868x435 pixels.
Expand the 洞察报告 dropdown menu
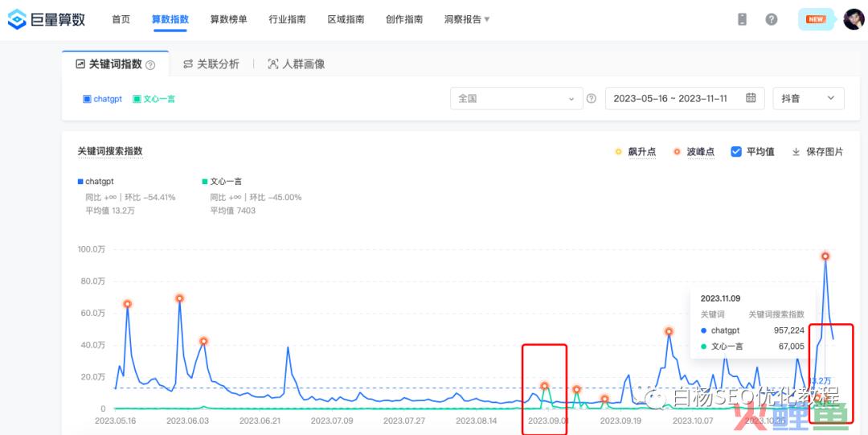coord(467,19)
